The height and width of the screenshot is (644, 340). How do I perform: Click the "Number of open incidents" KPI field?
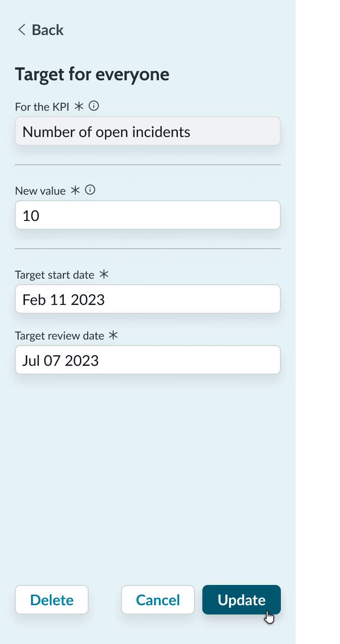[x=148, y=131]
